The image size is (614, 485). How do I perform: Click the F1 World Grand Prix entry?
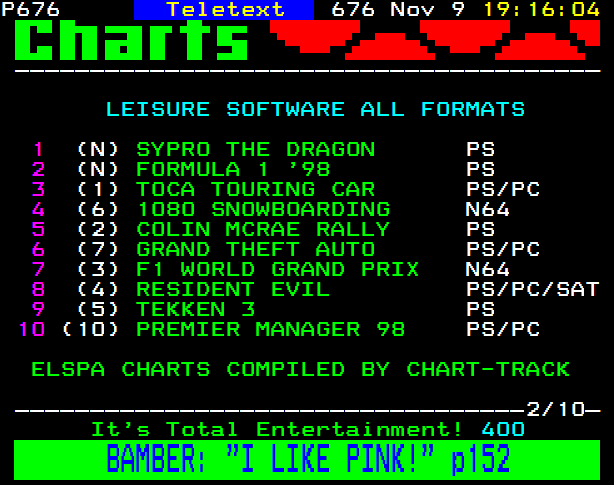(x=277, y=269)
